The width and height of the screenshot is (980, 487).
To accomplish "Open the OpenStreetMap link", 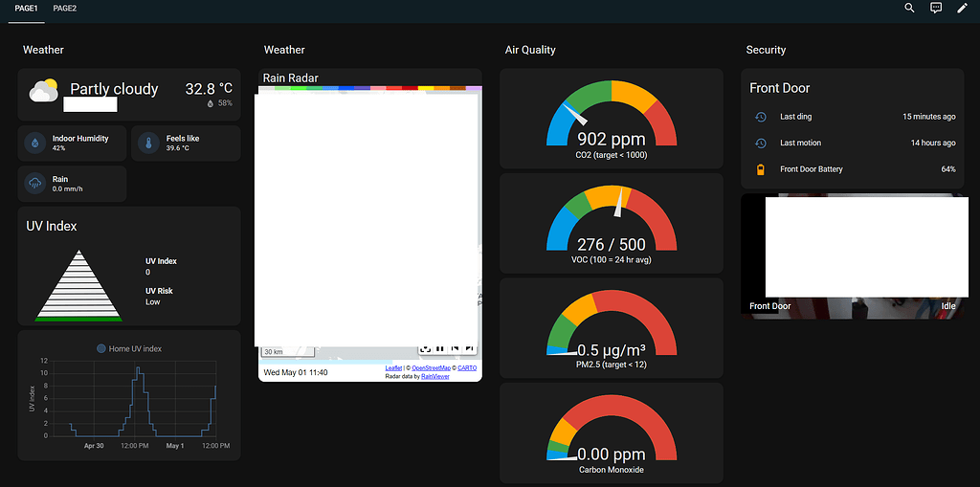I will coord(432,368).
